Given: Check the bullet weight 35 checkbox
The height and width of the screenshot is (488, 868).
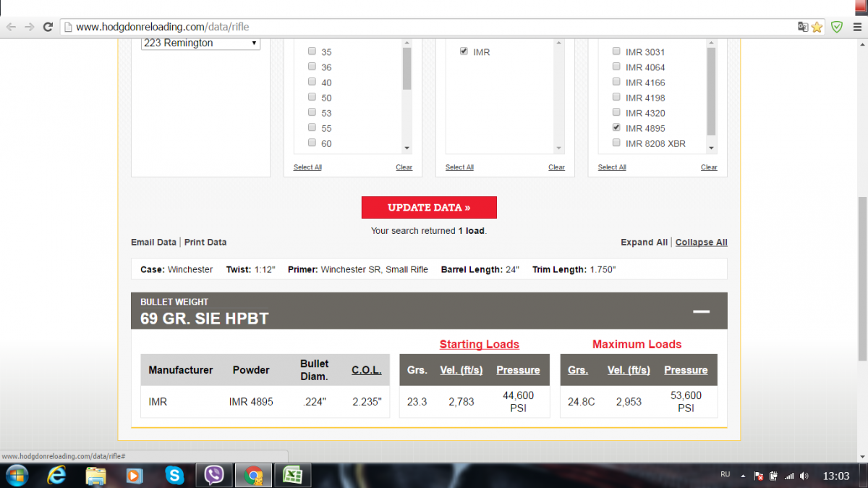Looking at the screenshot, I should coord(312,51).
